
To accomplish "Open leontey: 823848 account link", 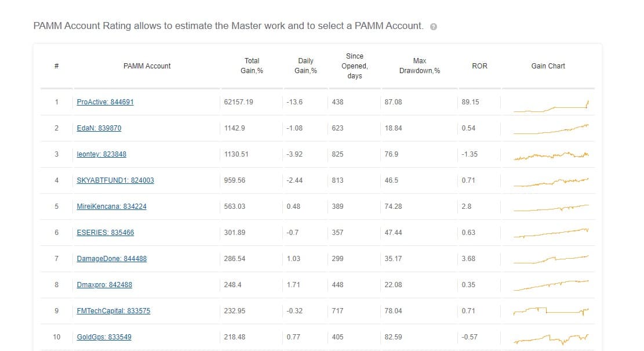I will click(101, 154).
